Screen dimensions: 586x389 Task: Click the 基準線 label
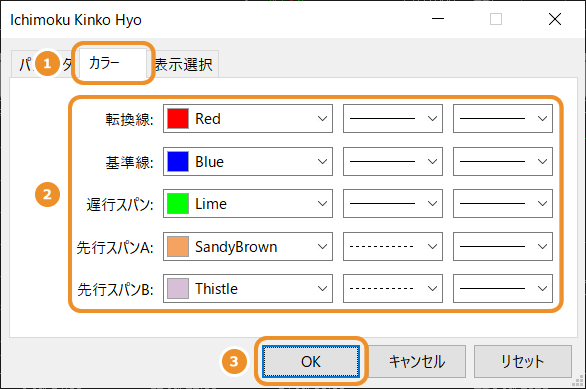click(129, 162)
